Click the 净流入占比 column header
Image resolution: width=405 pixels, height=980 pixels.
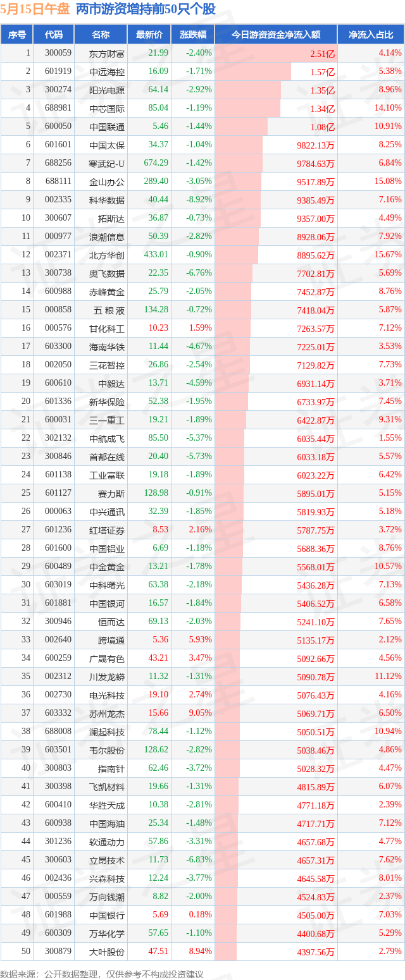tap(370, 35)
